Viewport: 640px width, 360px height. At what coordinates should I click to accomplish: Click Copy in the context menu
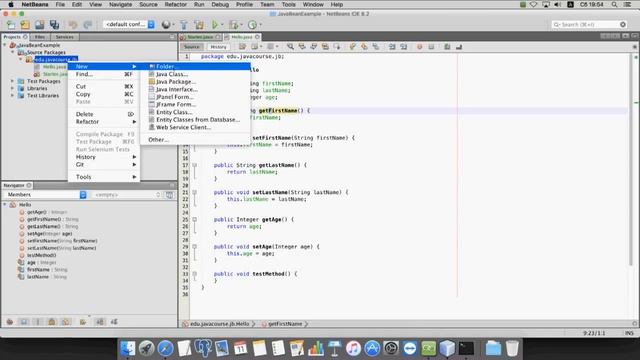click(104, 94)
